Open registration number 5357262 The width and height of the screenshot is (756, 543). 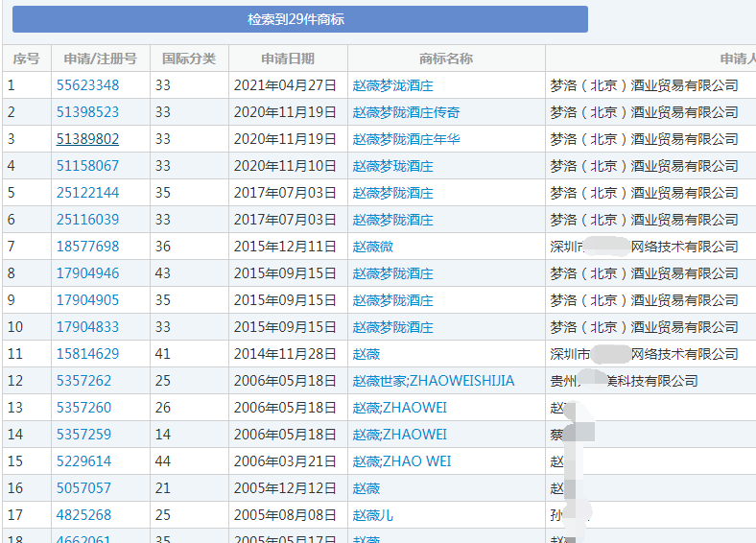[x=83, y=381]
